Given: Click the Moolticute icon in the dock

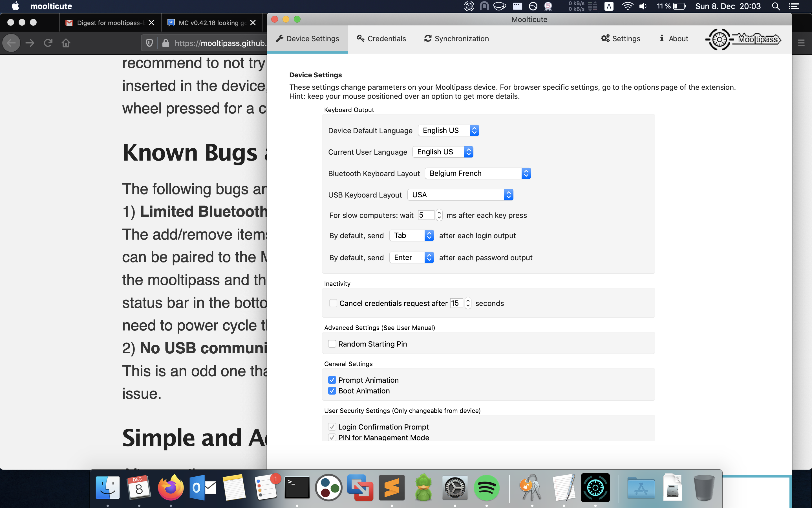Looking at the screenshot, I should tap(595, 487).
